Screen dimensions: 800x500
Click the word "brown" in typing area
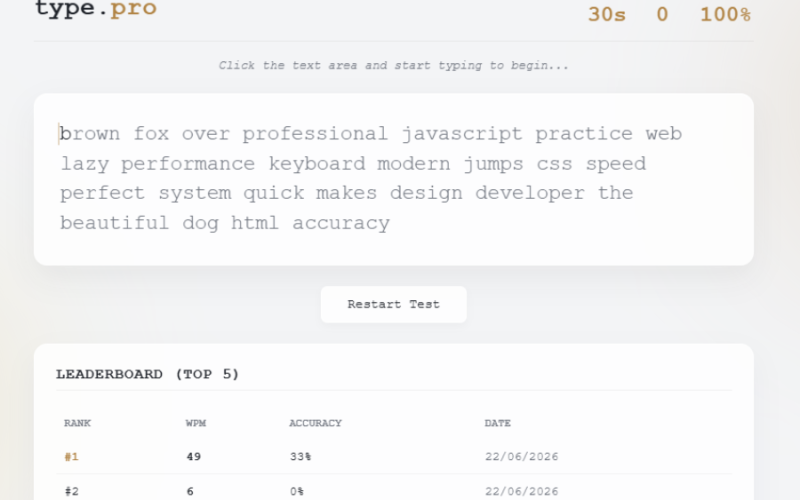[90, 134]
